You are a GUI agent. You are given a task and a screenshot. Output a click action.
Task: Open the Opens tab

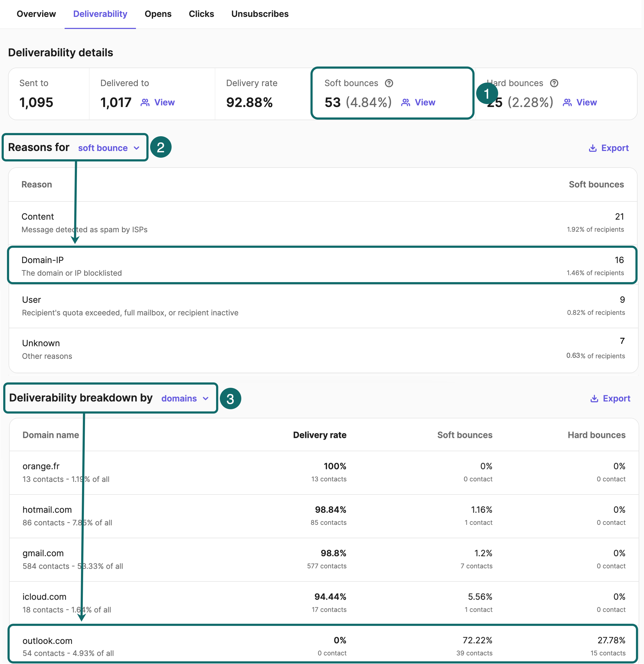click(158, 14)
